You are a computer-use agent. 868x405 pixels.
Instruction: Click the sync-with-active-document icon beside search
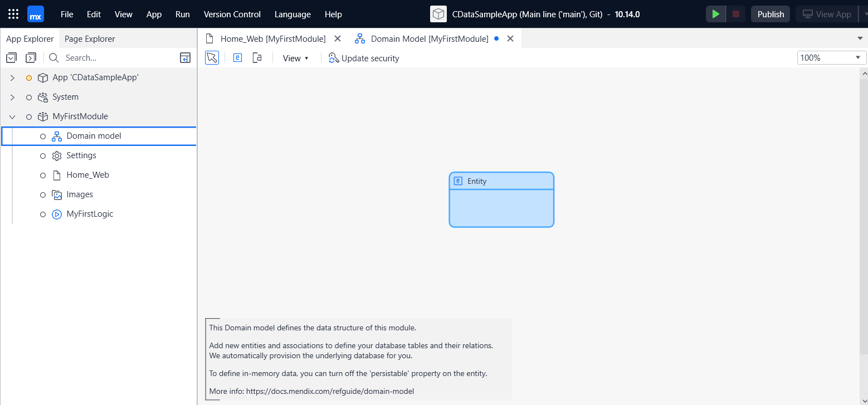pos(185,58)
